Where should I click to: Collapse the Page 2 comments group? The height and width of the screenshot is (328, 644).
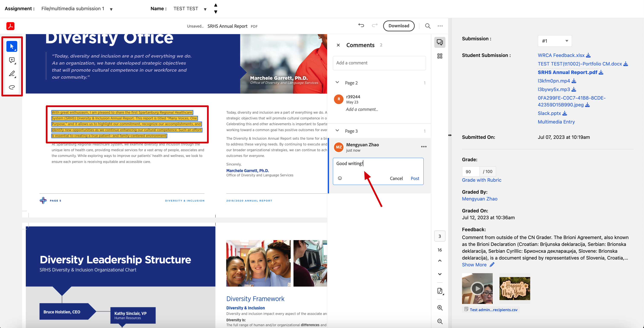(x=337, y=82)
